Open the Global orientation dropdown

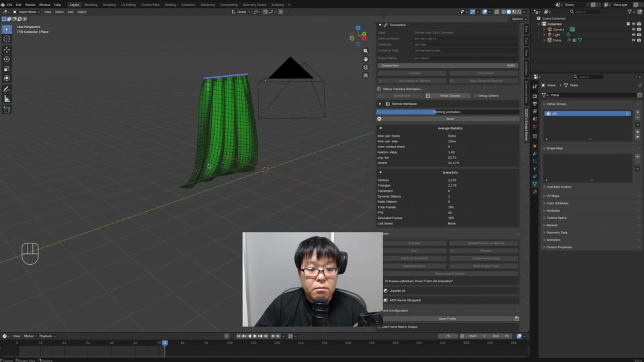coord(241,12)
